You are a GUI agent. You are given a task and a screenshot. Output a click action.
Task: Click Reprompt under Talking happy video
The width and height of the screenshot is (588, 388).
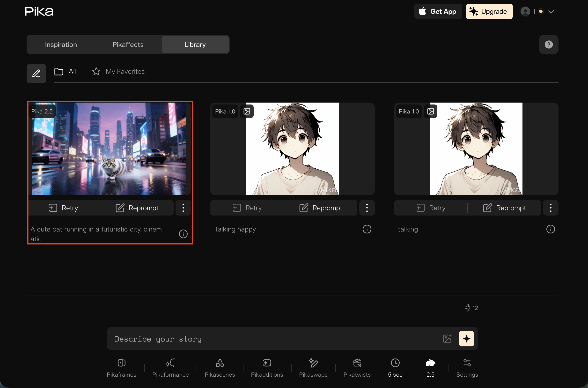point(321,208)
